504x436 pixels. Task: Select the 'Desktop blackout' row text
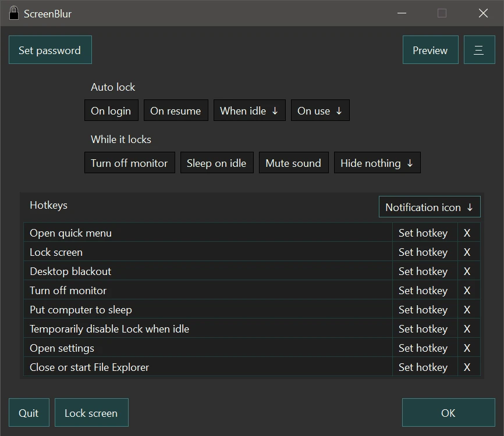70,271
